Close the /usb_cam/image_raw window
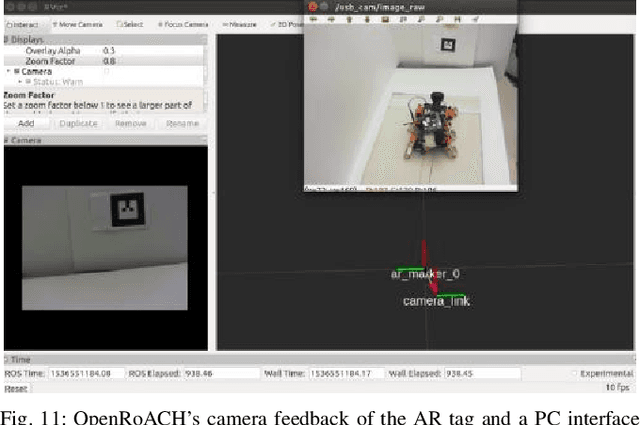 313,7
